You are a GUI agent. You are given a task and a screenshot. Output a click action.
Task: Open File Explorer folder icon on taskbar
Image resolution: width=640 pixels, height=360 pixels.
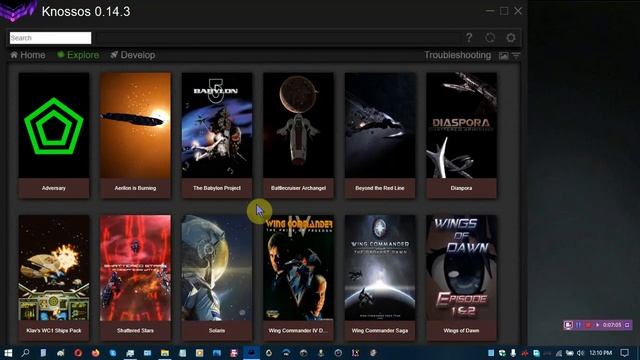click(x=165, y=353)
